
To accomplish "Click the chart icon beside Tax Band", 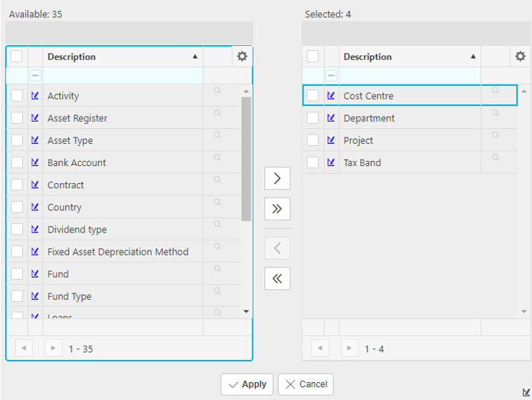I will click(x=331, y=162).
